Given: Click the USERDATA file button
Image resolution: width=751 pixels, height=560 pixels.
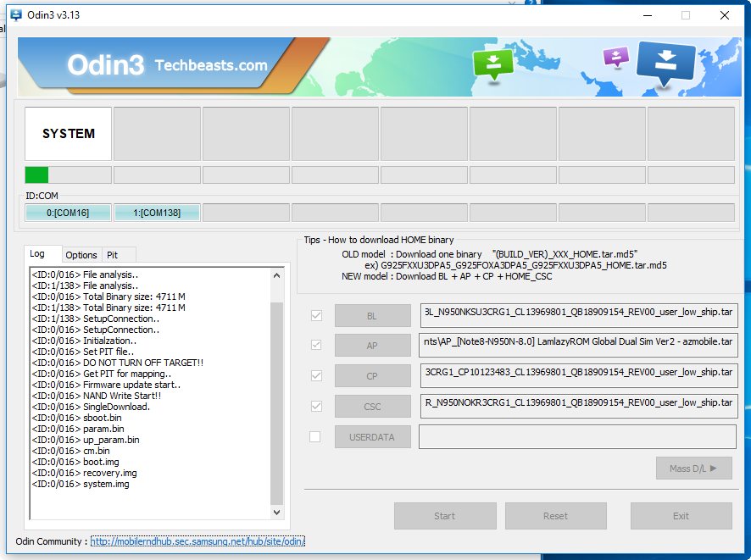Looking at the screenshot, I should (373, 437).
